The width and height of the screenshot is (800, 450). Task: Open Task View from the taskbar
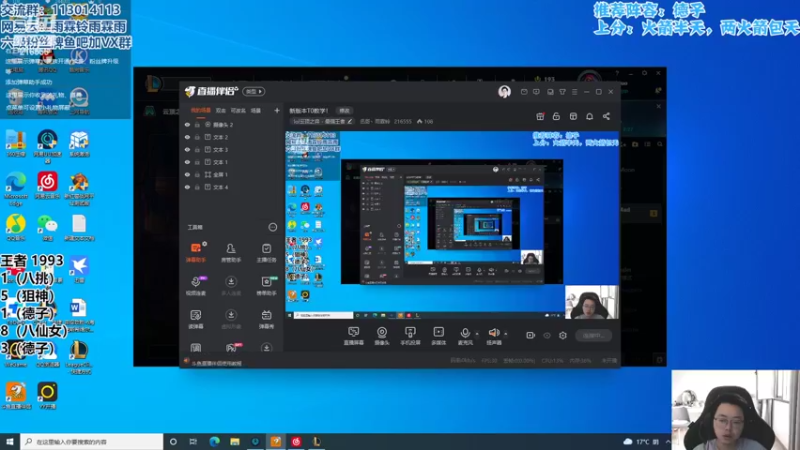point(193,441)
